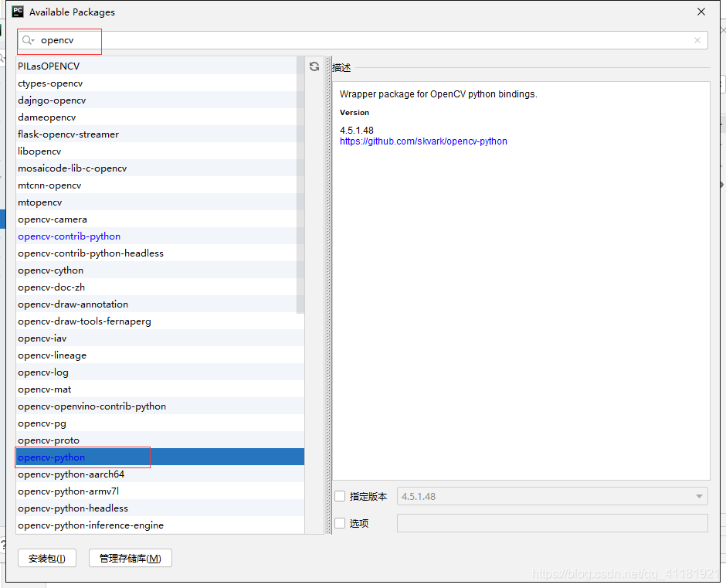The height and width of the screenshot is (588, 726).
Task: Click the 管理存储库 repositories button
Action: tap(130, 558)
